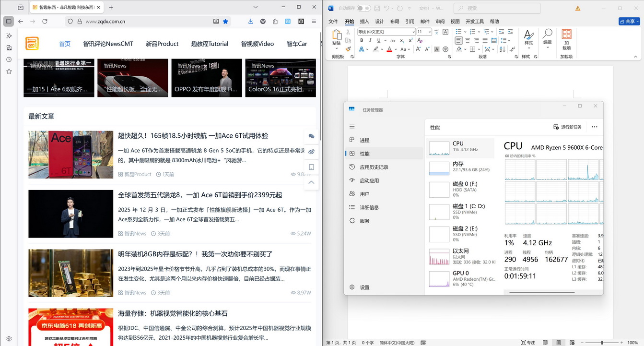The height and width of the screenshot is (346, 644).
Task: Enable Focus mode (专注) in Word status bar
Action: tap(527, 342)
